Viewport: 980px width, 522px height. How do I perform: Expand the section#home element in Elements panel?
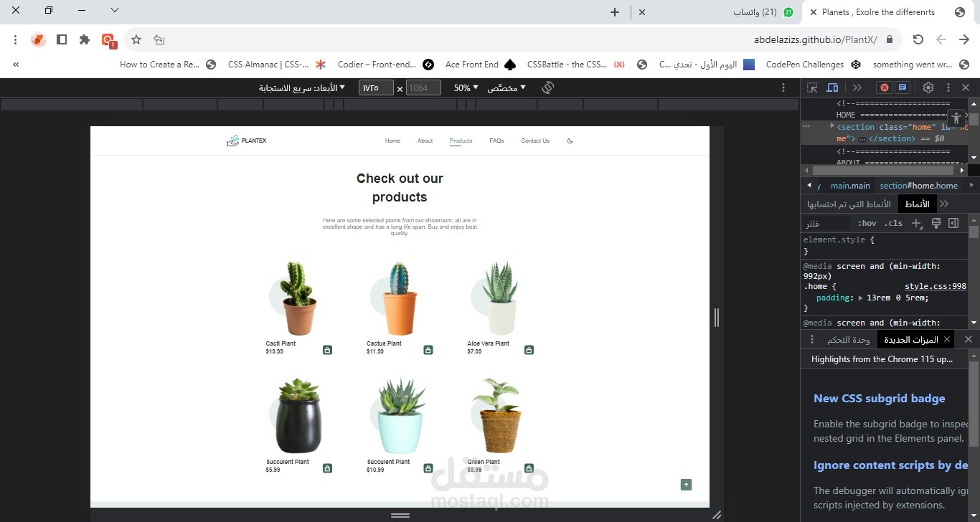point(832,126)
